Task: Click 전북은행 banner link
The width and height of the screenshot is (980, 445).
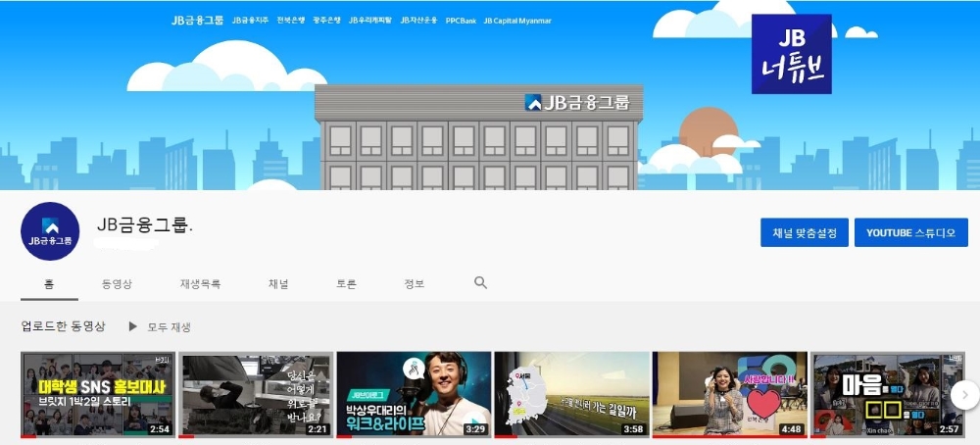Action: tap(291, 21)
